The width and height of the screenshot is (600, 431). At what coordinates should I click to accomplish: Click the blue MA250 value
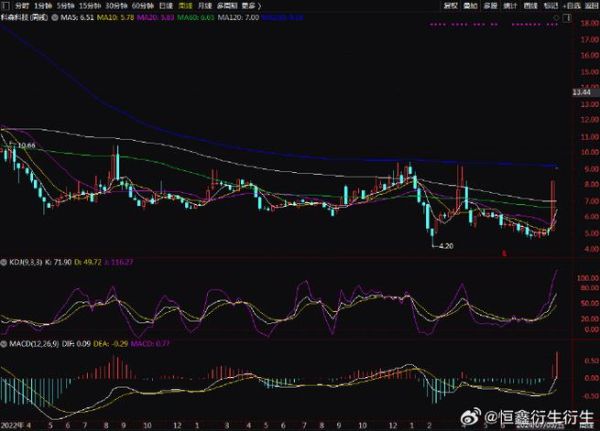coord(283,18)
